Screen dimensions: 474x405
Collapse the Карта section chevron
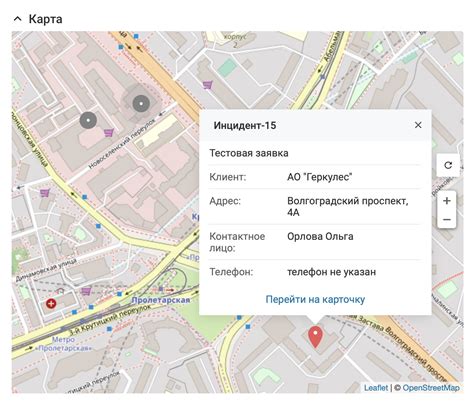point(18,19)
